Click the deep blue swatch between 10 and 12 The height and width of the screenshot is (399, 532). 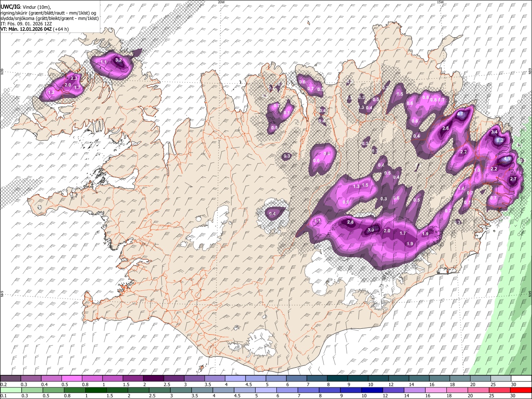coord(372,390)
